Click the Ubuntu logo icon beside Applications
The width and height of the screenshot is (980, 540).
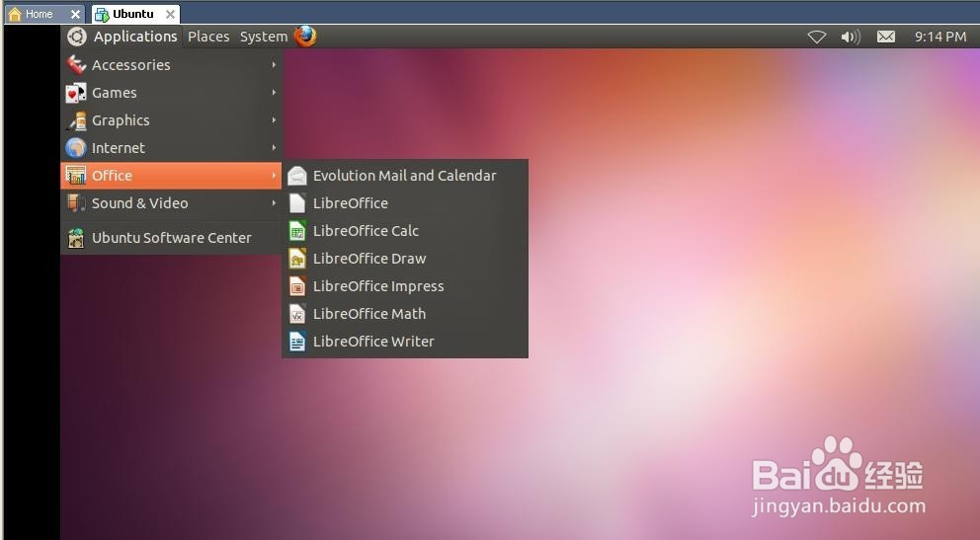coord(77,37)
